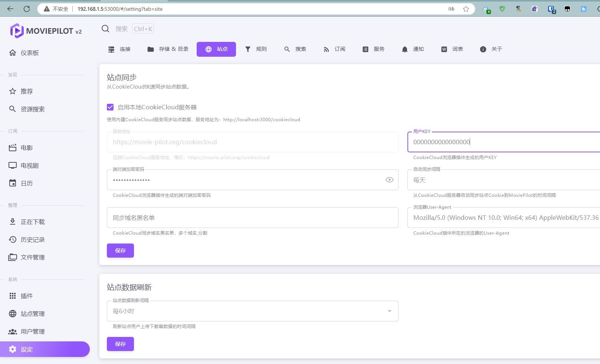Click the extension icon with badge 0
The width and height of the screenshot is (600, 364).
click(x=486, y=10)
